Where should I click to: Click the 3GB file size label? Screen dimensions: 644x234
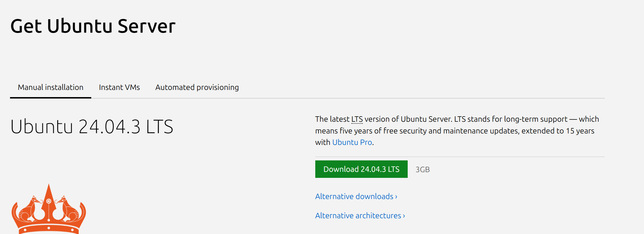[423, 170]
